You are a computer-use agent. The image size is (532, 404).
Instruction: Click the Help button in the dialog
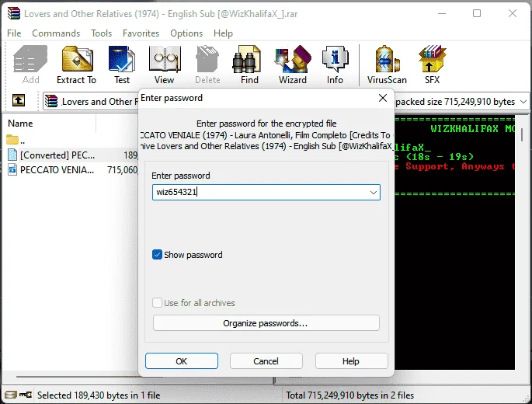[x=351, y=361]
